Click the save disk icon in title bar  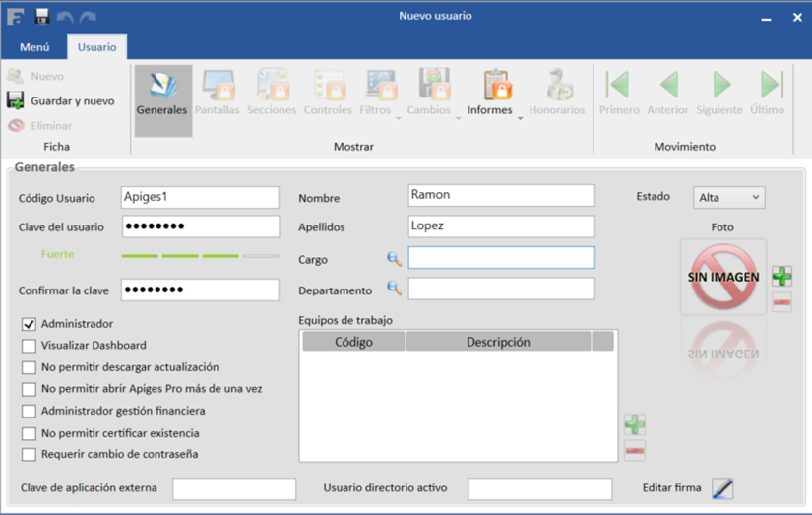coord(42,17)
